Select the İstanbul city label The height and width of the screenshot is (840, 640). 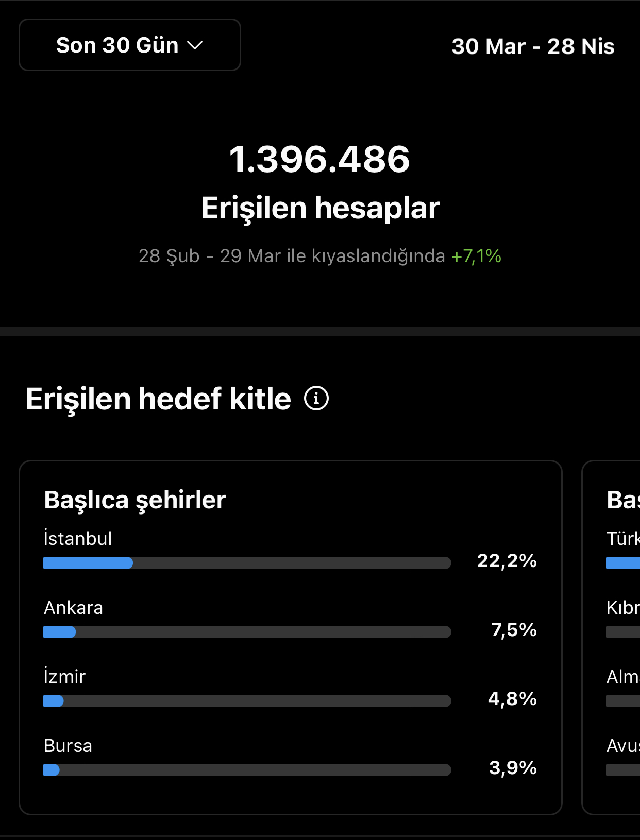click(x=78, y=538)
